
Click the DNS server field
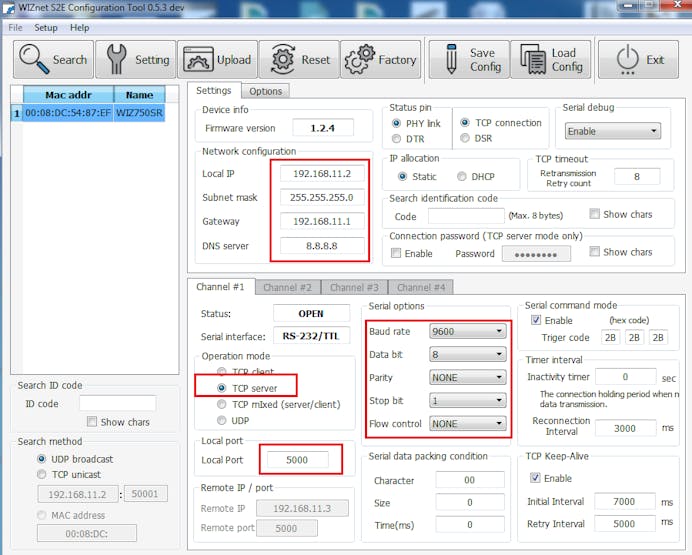coord(322,246)
